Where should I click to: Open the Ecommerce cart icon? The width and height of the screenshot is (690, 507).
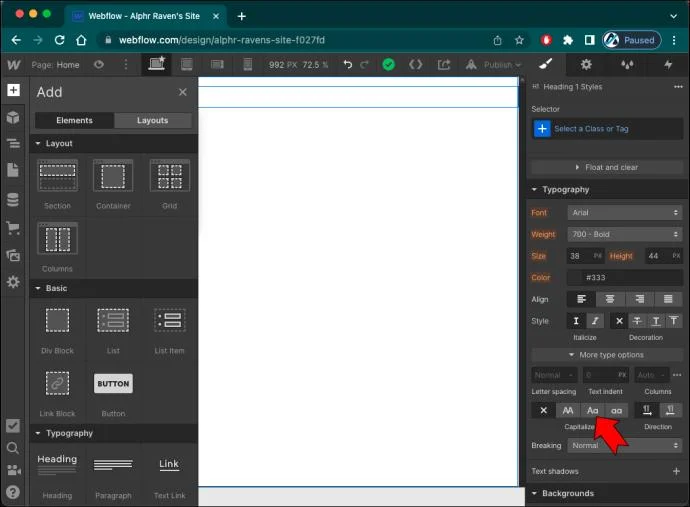coord(13,228)
